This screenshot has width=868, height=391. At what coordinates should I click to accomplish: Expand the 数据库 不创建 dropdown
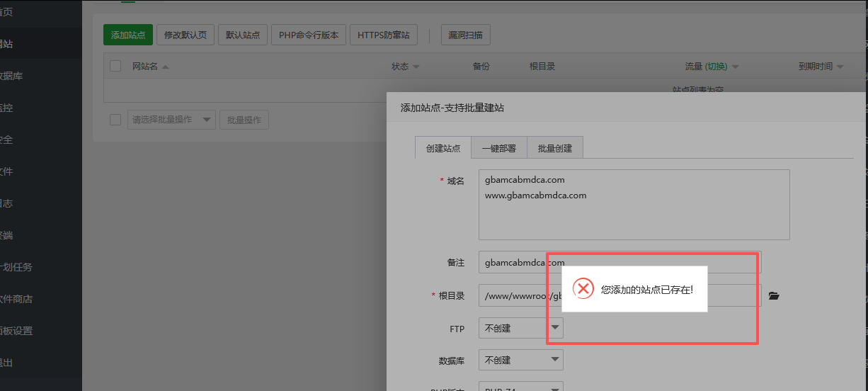coord(521,360)
